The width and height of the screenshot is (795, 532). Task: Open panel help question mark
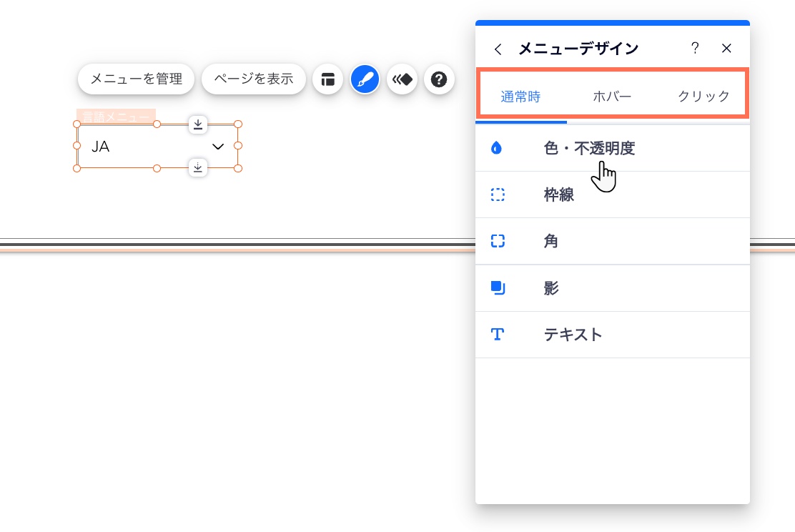[x=694, y=49]
